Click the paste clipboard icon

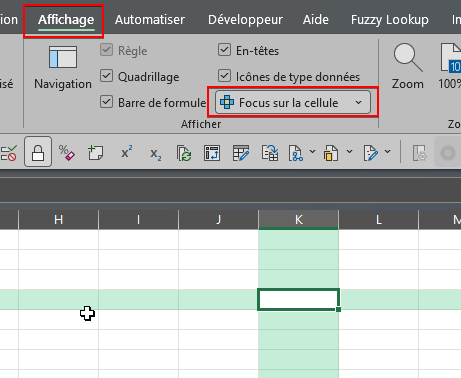pos(331,153)
